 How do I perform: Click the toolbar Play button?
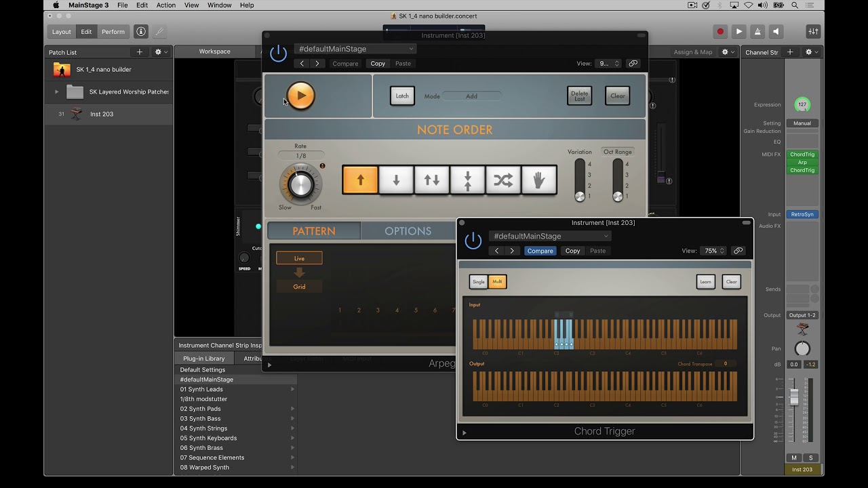(x=739, y=31)
